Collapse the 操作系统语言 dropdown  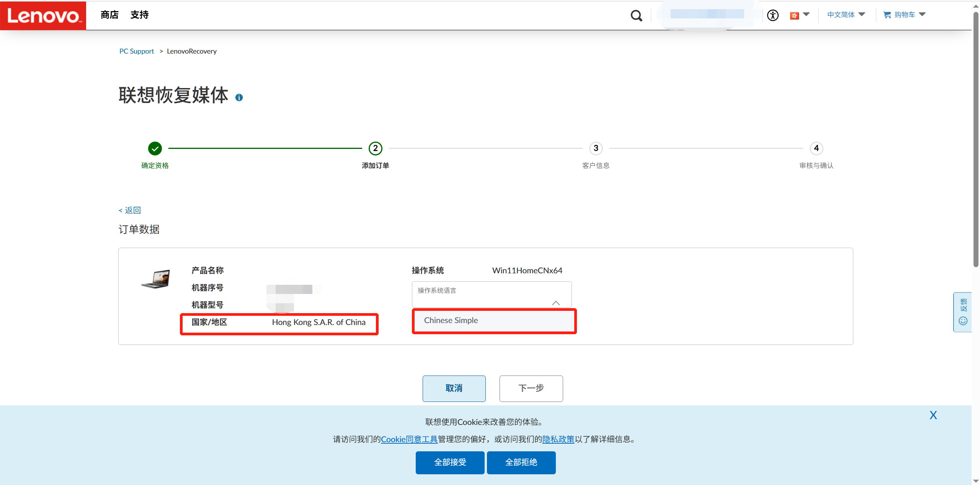click(x=556, y=303)
